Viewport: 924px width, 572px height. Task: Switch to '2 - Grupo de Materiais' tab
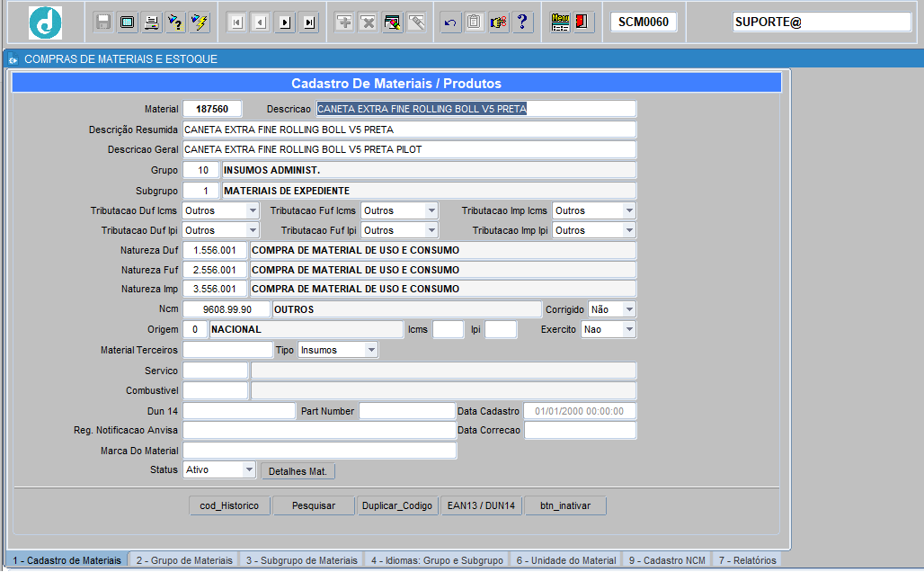184,560
